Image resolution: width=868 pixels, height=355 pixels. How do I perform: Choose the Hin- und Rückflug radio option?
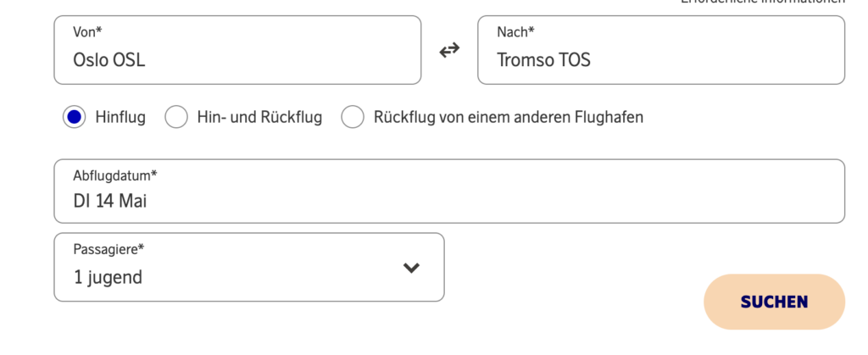[176, 117]
